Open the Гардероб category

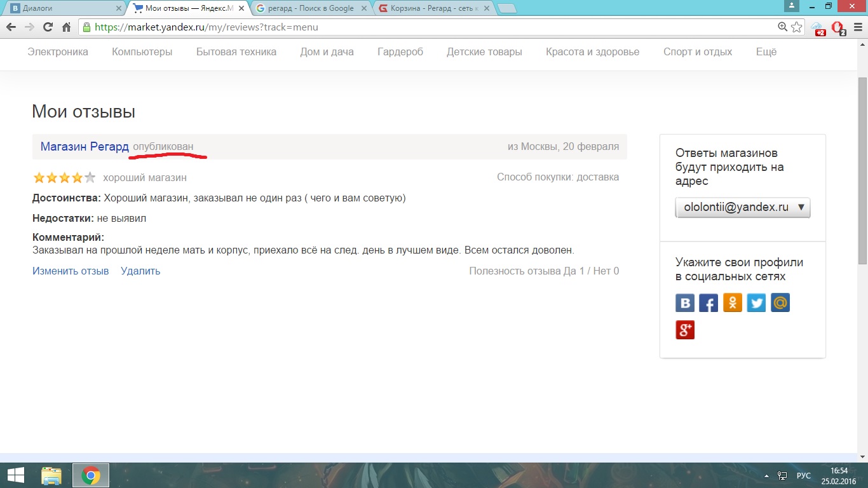point(400,52)
